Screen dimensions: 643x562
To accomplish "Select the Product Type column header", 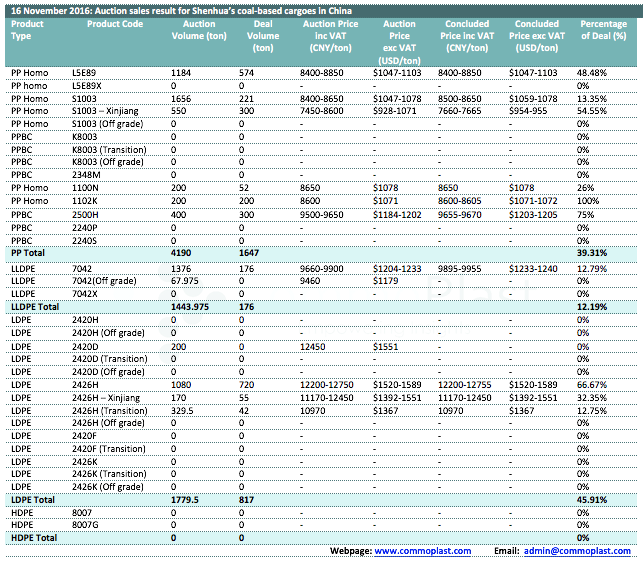I will (x=28, y=30).
